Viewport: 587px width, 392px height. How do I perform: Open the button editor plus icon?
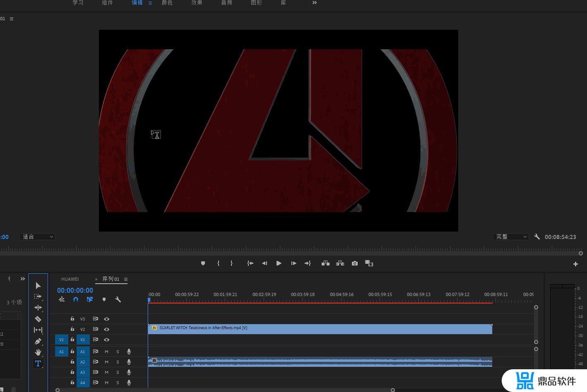[575, 264]
